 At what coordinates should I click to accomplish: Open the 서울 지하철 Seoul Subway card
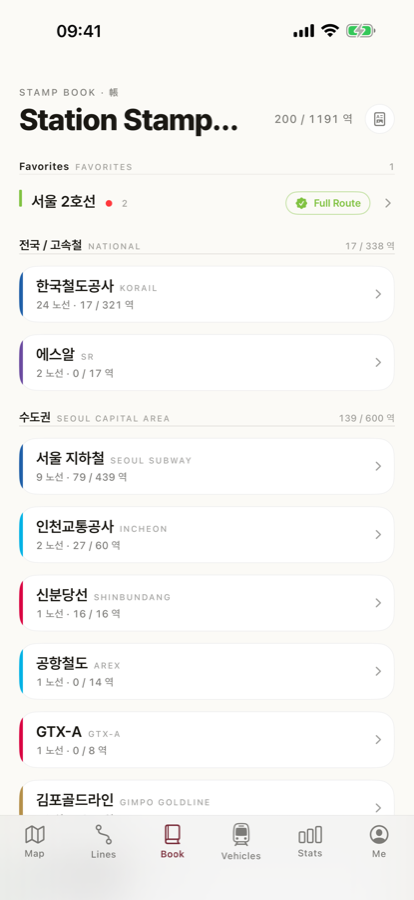207,466
